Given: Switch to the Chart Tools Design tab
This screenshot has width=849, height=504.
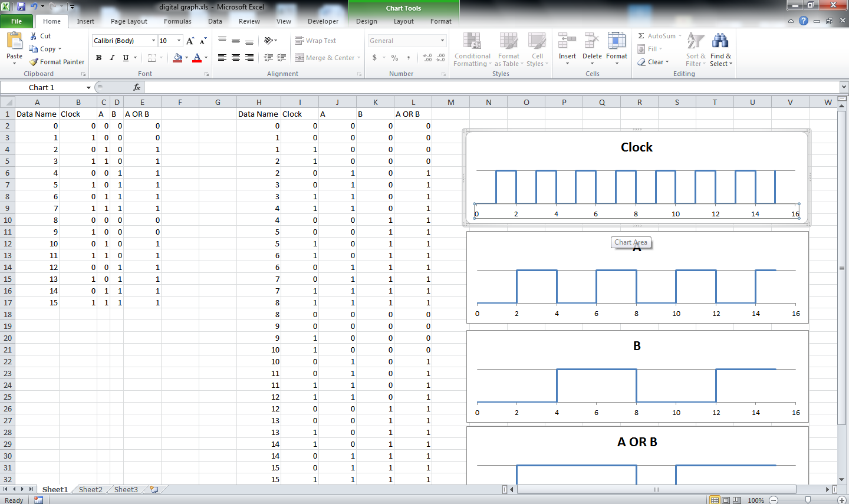Looking at the screenshot, I should [x=366, y=21].
